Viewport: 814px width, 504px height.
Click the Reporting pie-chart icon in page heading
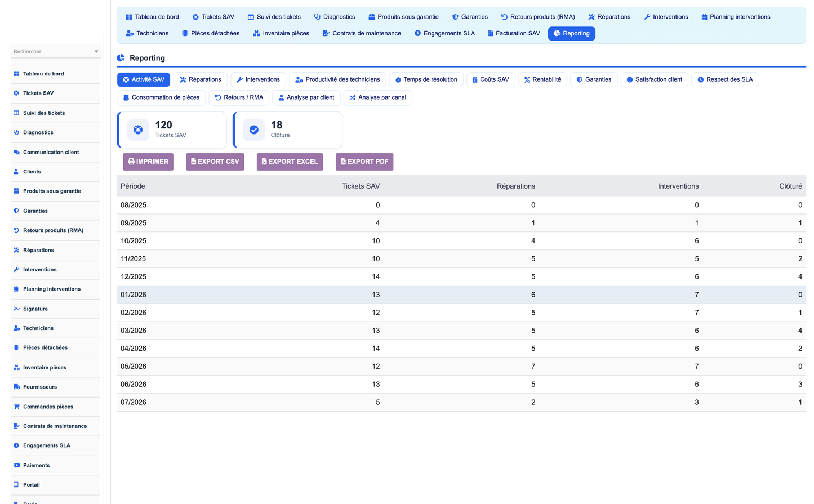[121, 58]
